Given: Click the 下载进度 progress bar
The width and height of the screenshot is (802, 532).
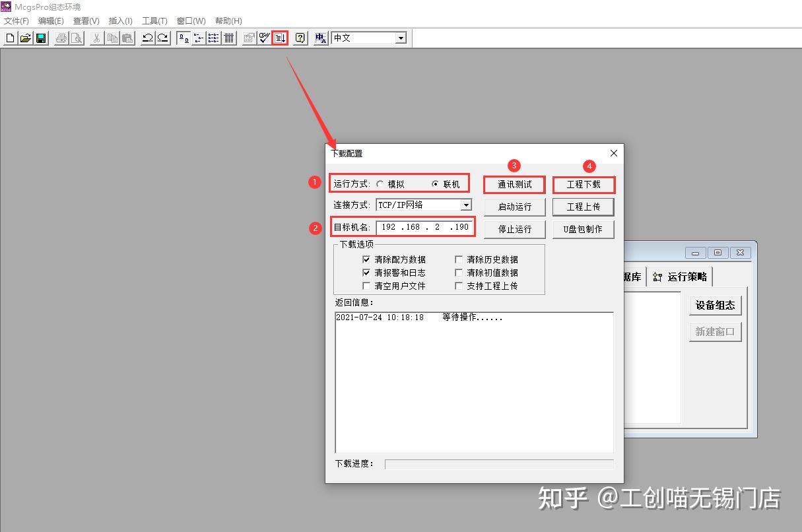Looking at the screenshot, I should [x=498, y=463].
